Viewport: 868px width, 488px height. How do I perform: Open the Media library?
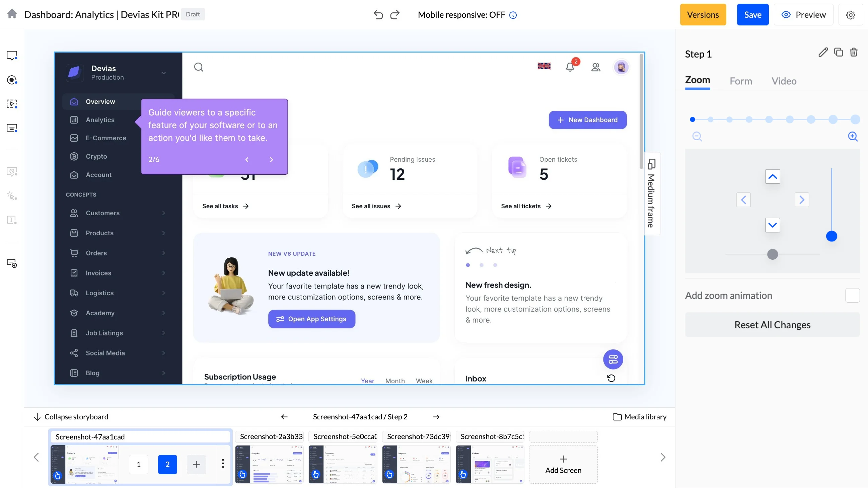tap(639, 417)
